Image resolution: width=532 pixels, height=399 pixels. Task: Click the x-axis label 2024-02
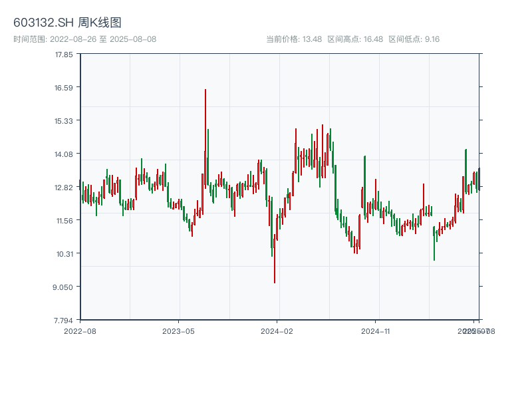[277, 331]
